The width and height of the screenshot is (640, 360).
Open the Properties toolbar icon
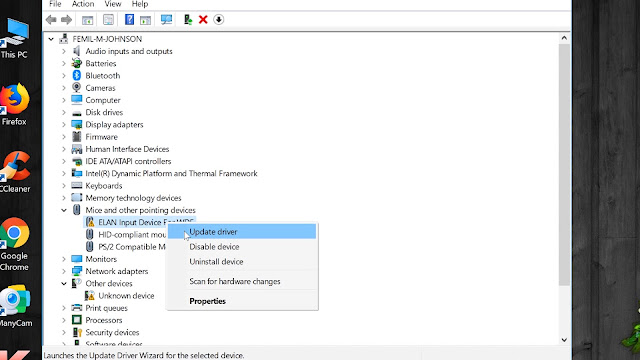coord(108,20)
